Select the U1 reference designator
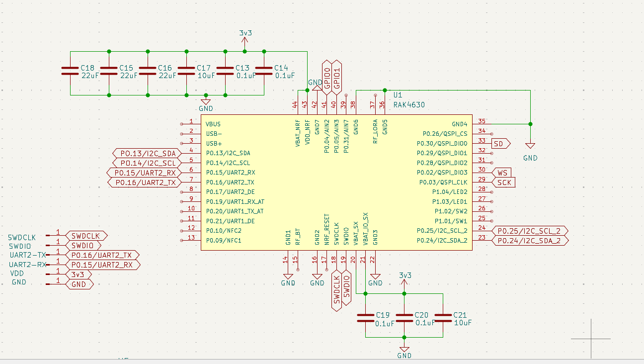 pos(398,95)
